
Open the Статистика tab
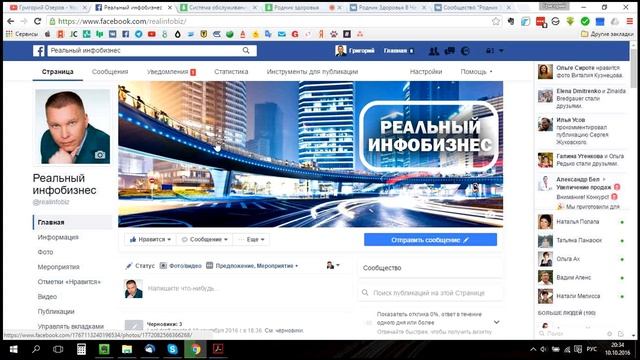coord(231,71)
